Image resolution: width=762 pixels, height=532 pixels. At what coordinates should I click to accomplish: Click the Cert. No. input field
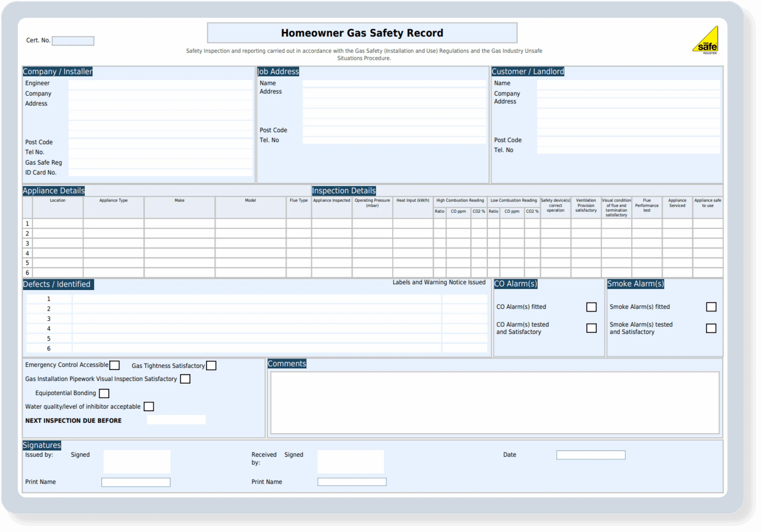[73, 41]
